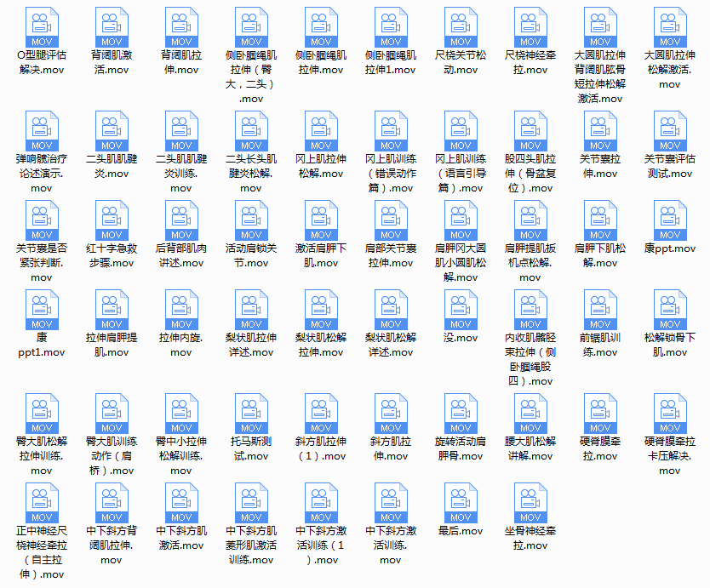This screenshot has height=588, width=710.
Task: Select 关节囊评估测试.mov icon
Action: click(670, 131)
